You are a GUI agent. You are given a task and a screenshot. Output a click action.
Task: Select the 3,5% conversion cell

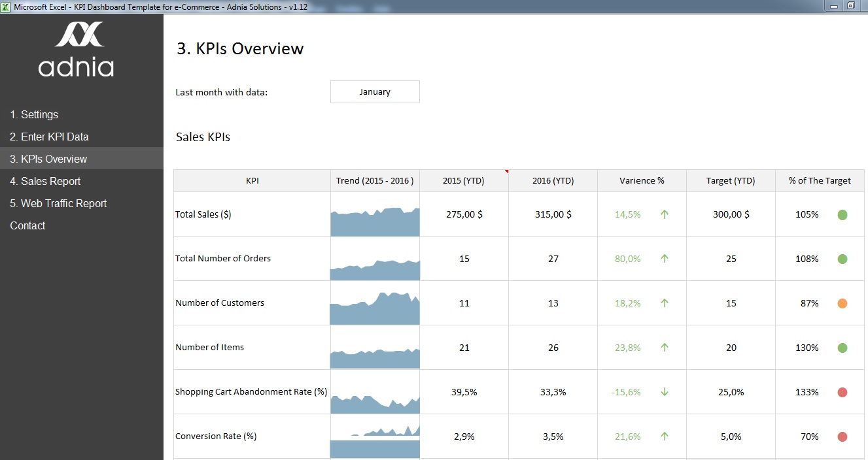553,436
